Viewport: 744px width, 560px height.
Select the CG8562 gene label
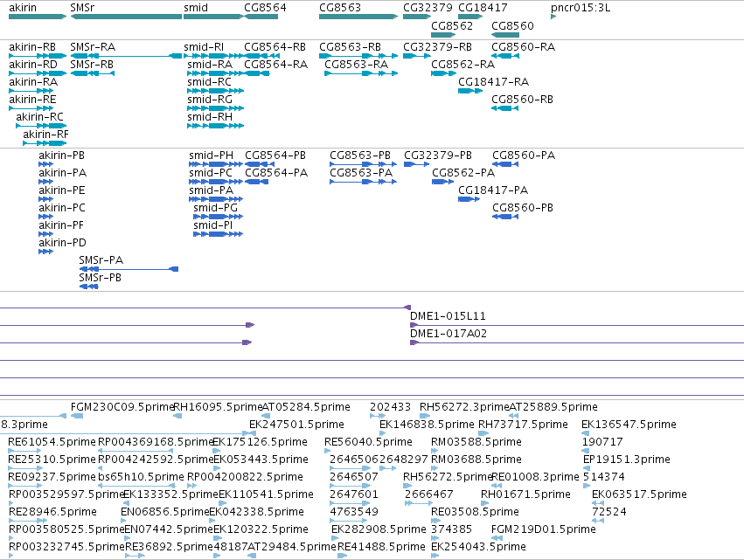[452, 25]
